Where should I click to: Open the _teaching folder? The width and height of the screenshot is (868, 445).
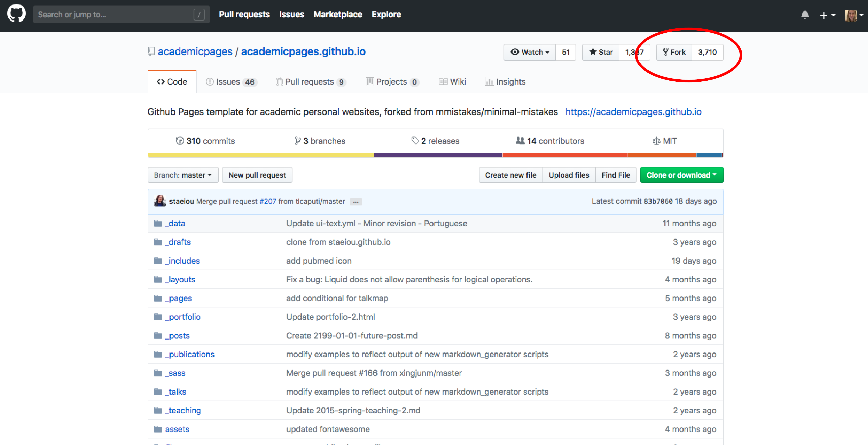pyautogui.click(x=183, y=410)
